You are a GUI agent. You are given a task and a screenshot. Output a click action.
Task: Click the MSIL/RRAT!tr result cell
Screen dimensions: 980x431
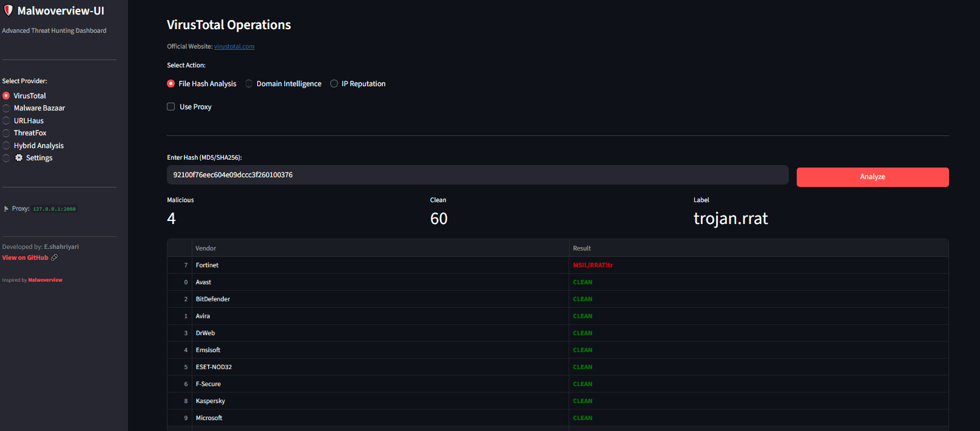coord(759,265)
